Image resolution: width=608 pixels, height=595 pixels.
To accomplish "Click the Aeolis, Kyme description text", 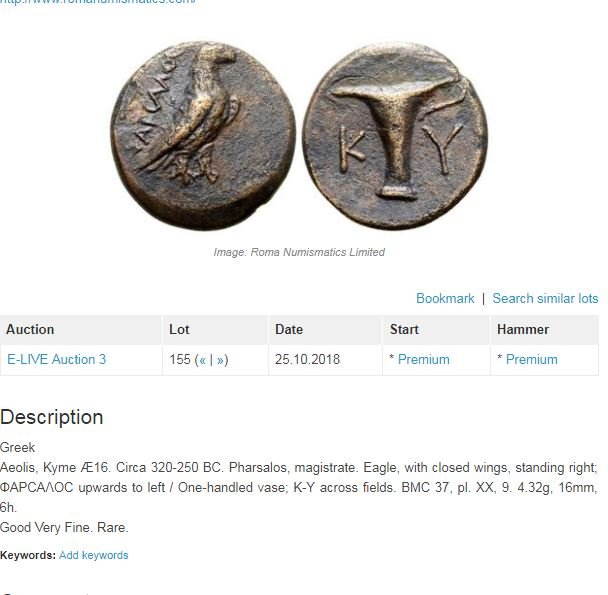I will click(298, 488).
